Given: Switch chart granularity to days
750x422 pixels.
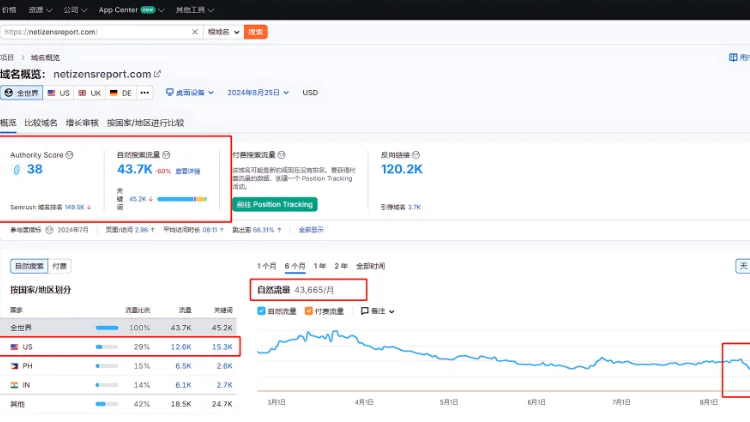Looking at the screenshot, I should [743, 266].
